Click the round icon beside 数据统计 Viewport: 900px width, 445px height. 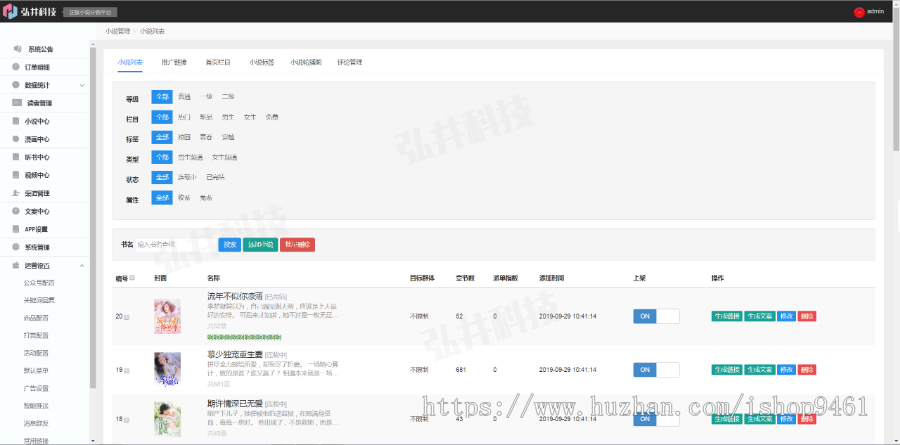(16, 85)
